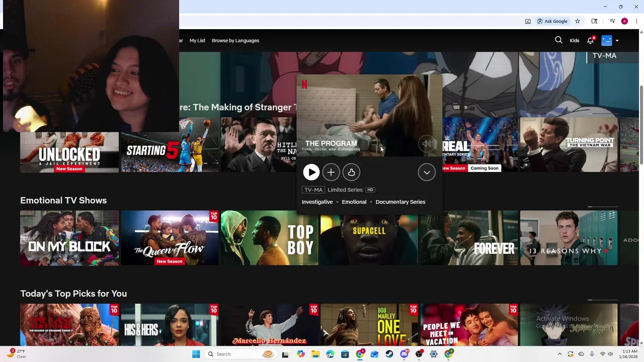Click New Season badge under Unlocked

click(x=69, y=169)
